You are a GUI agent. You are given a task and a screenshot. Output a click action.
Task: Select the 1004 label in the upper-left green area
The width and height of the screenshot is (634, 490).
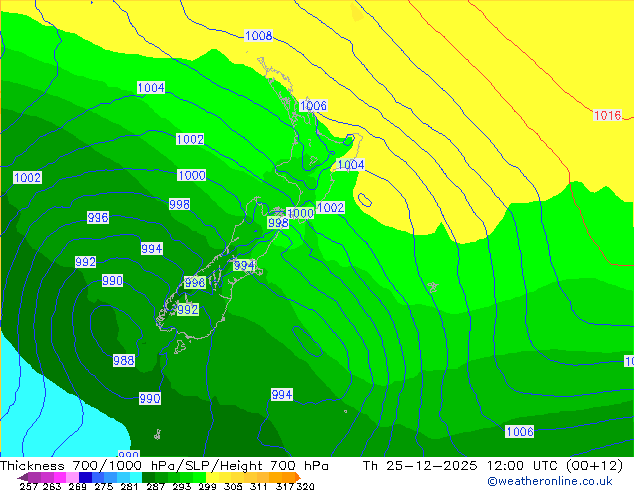pyautogui.click(x=151, y=88)
